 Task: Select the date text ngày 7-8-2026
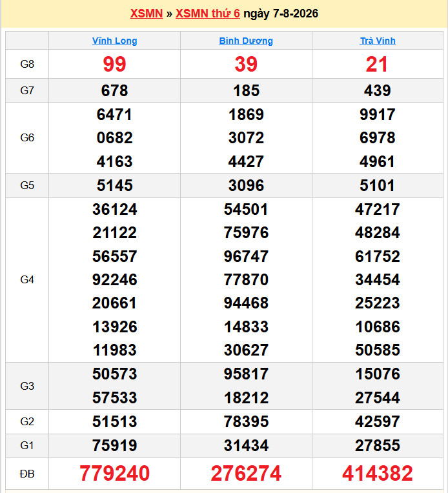281,14
